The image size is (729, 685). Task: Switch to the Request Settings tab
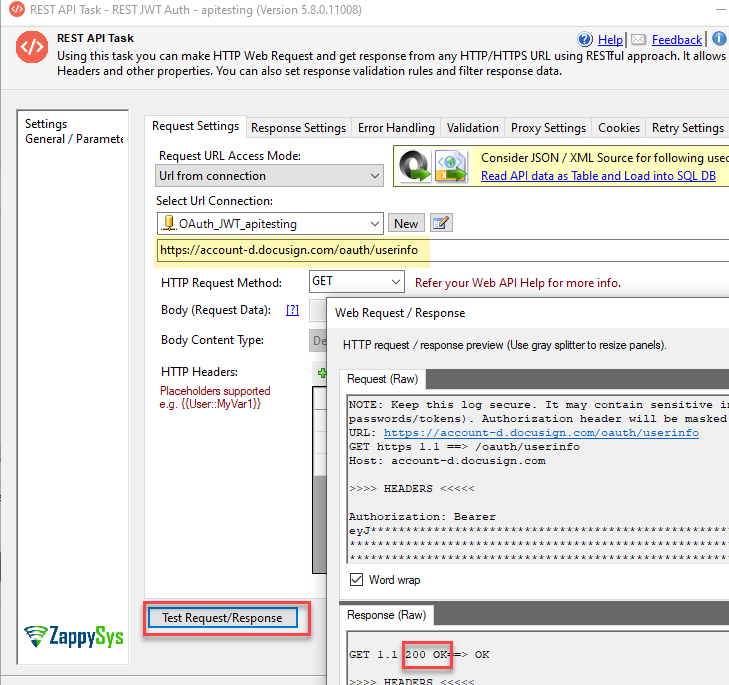(x=195, y=126)
